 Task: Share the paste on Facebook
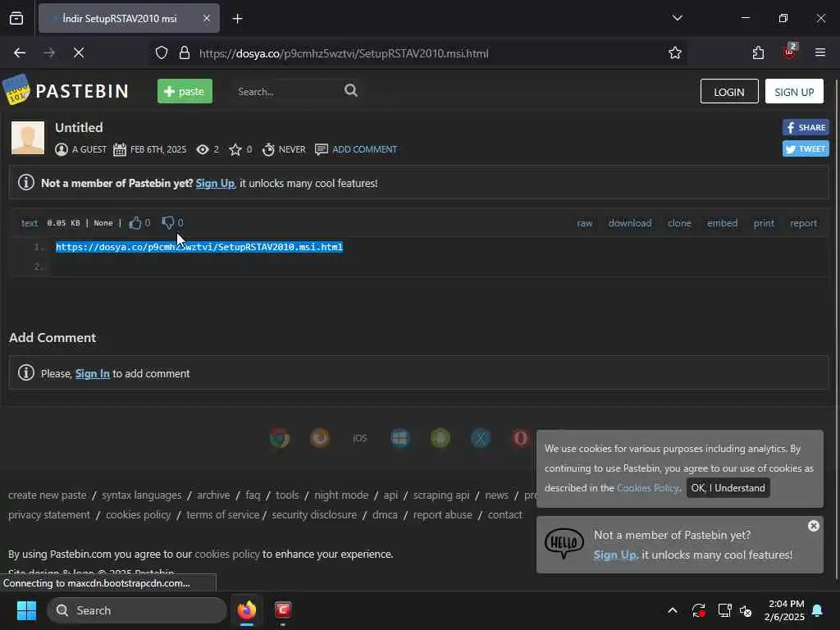pos(806,127)
